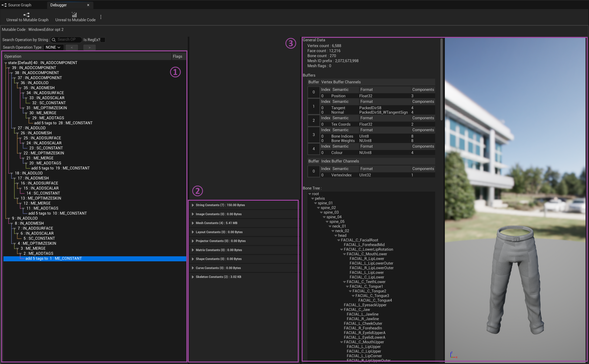This screenshot has width=589, height=364.
Task: Collapse the 18 : IN_ADDLOD node
Action: point(12,173)
